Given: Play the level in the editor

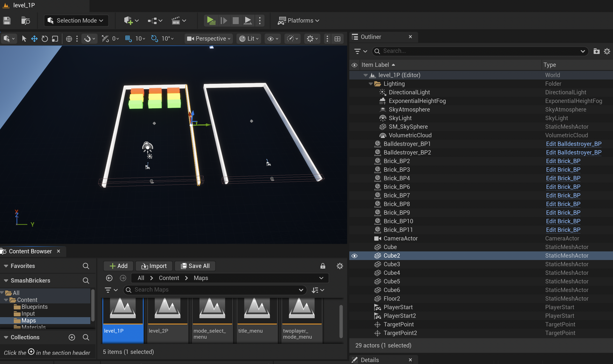Looking at the screenshot, I should (211, 20).
